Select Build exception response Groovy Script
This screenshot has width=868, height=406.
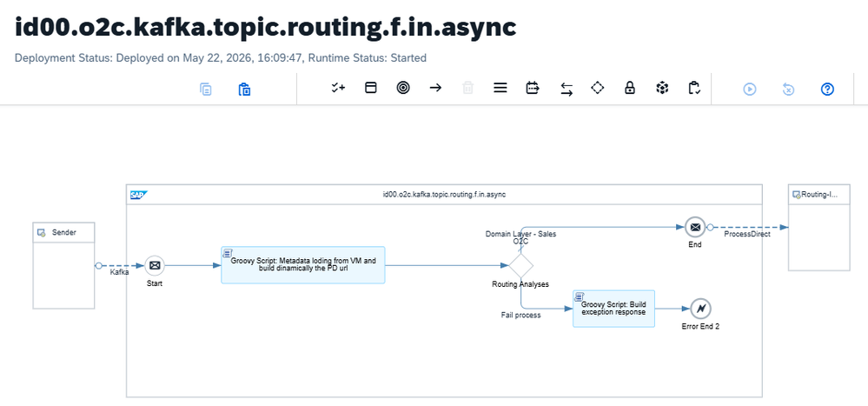613,309
